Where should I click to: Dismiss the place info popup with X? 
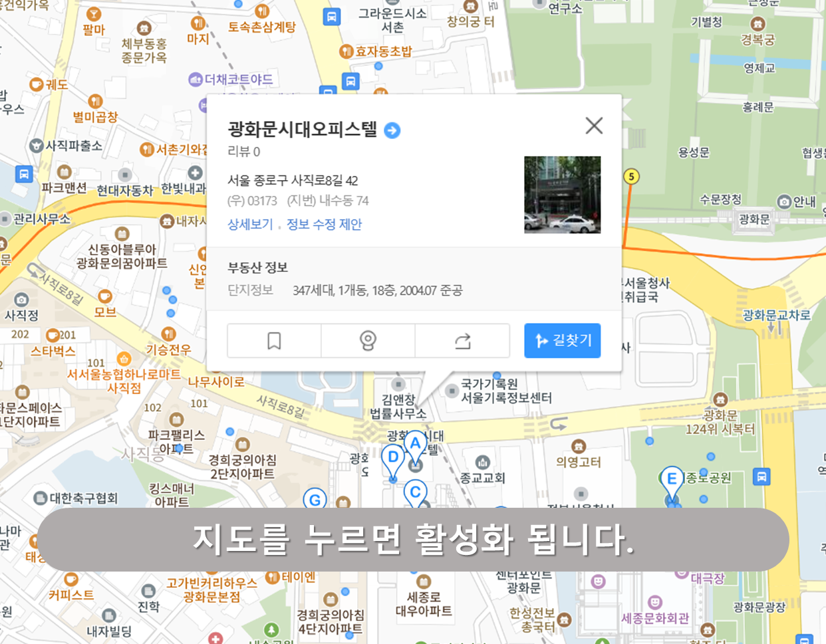pos(593,125)
